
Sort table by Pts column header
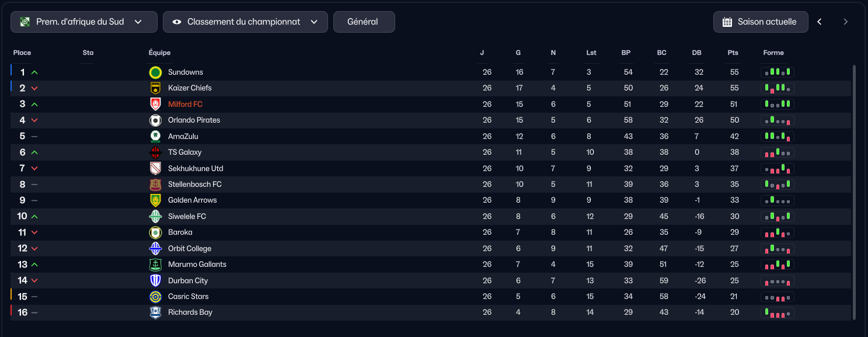coord(733,53)
